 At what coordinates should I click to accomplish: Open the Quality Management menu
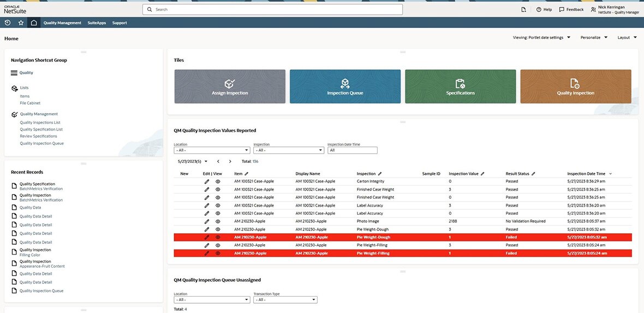click(x=62, y=23)
